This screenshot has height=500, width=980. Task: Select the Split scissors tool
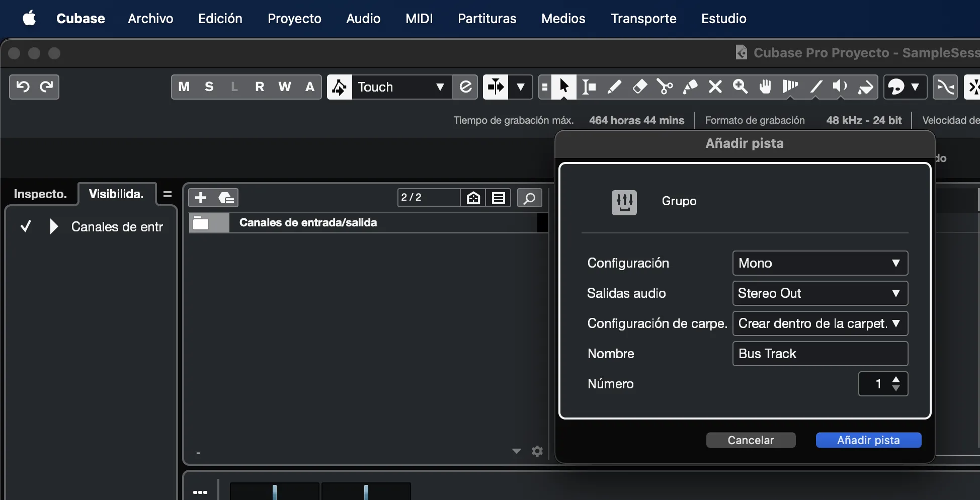(665, 87)
